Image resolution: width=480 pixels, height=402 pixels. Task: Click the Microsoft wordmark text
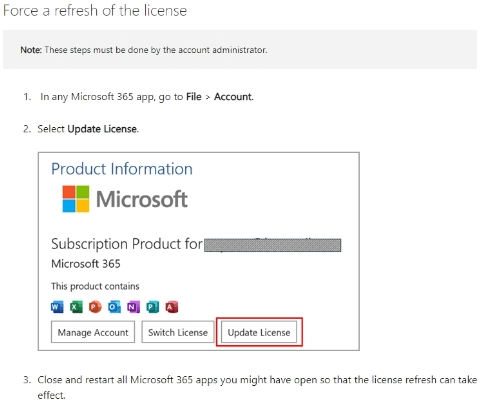point(142,199)
